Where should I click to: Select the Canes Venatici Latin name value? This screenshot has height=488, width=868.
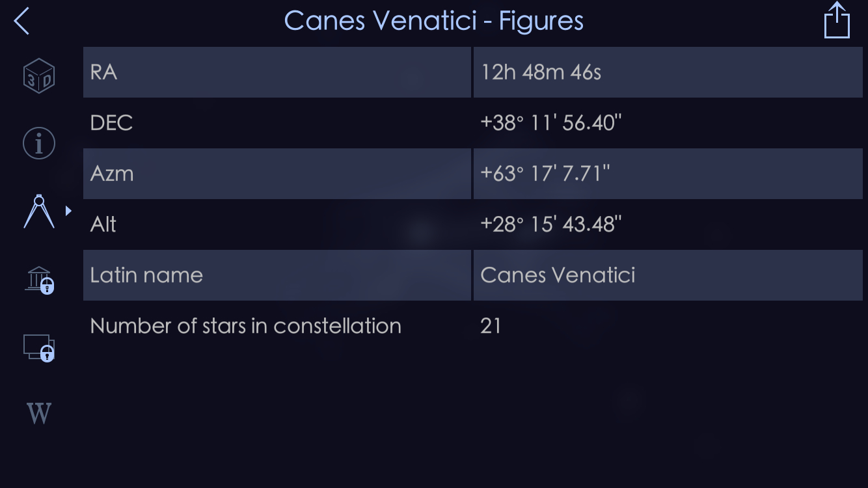click(x=558, y=275)
